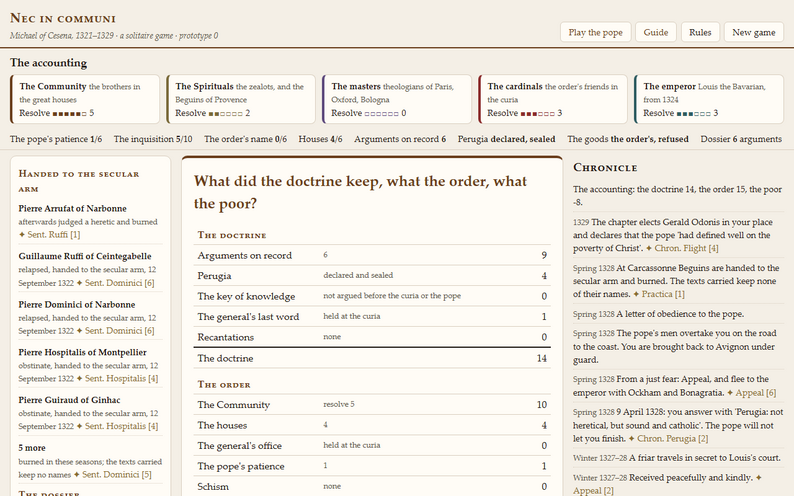Open Sent. Hospitalis [4] under Pierre Guiraud
Image resolution: width=794 pixels, height=496 pixels.
[x=121, y=426]
